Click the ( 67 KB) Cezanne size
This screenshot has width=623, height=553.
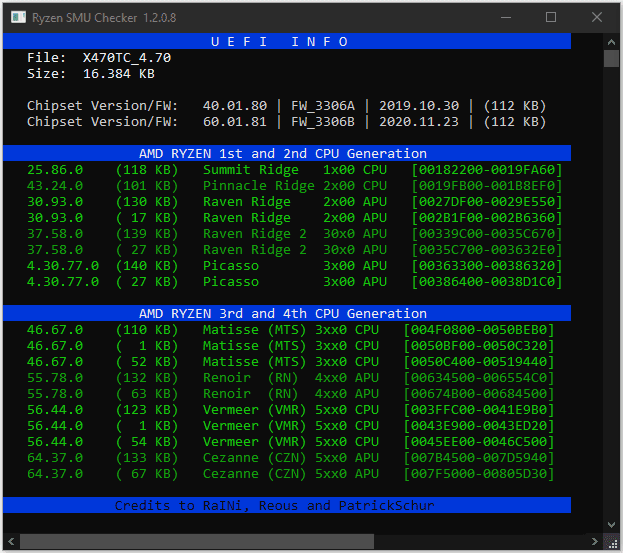point(147,473)
